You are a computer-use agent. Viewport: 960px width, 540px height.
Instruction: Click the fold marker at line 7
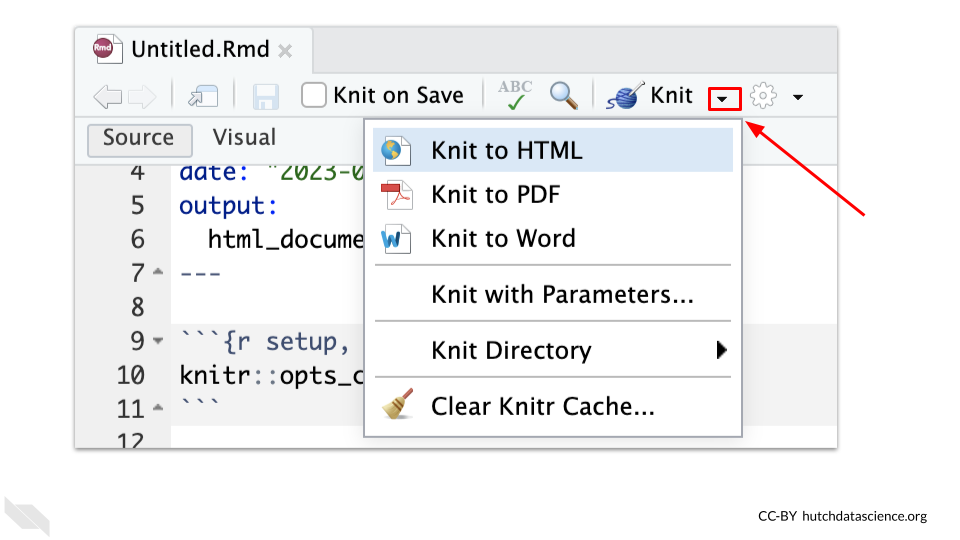(x=158, y=271)
